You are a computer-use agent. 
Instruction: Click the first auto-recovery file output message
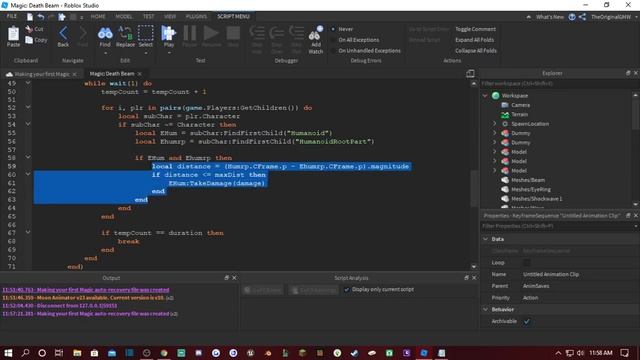(86, 290)
